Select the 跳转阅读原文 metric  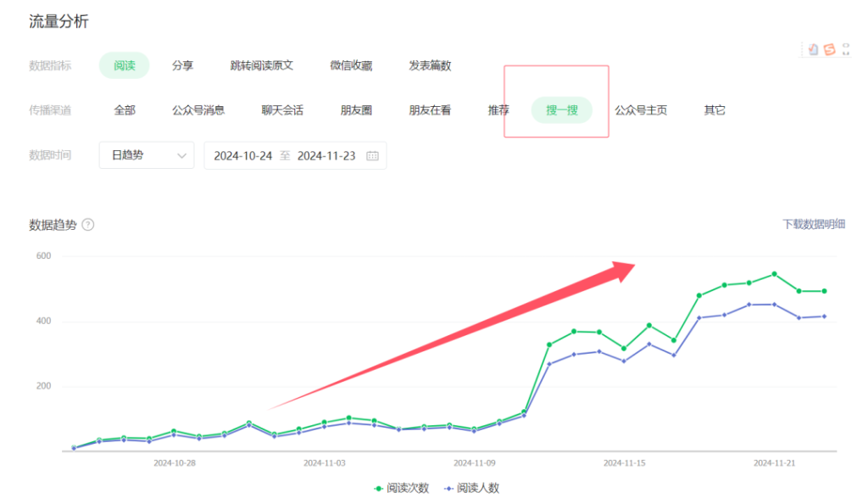261,65
